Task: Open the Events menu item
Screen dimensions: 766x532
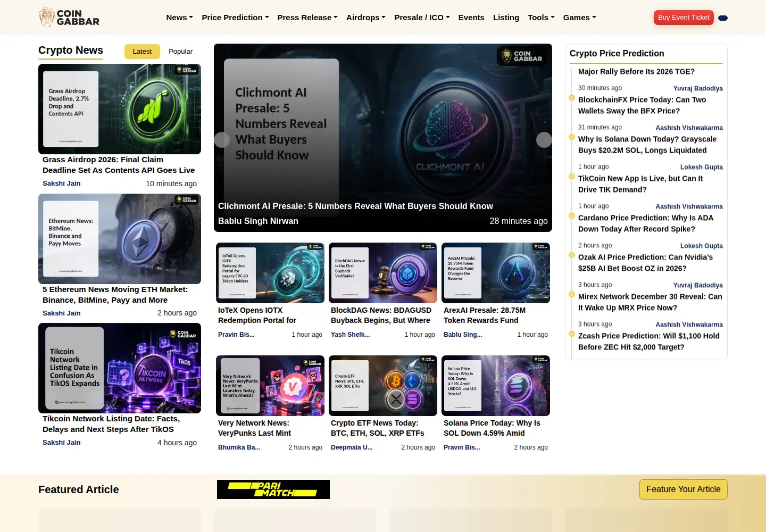Action: (471, 18)
